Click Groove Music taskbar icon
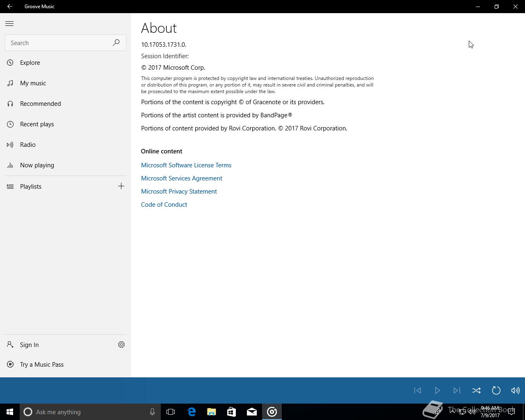This screenshot has width=525, height=420. point(272,412)
